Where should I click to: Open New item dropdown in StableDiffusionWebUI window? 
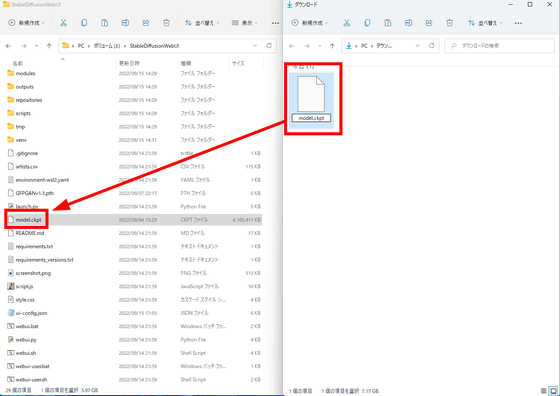26,23
